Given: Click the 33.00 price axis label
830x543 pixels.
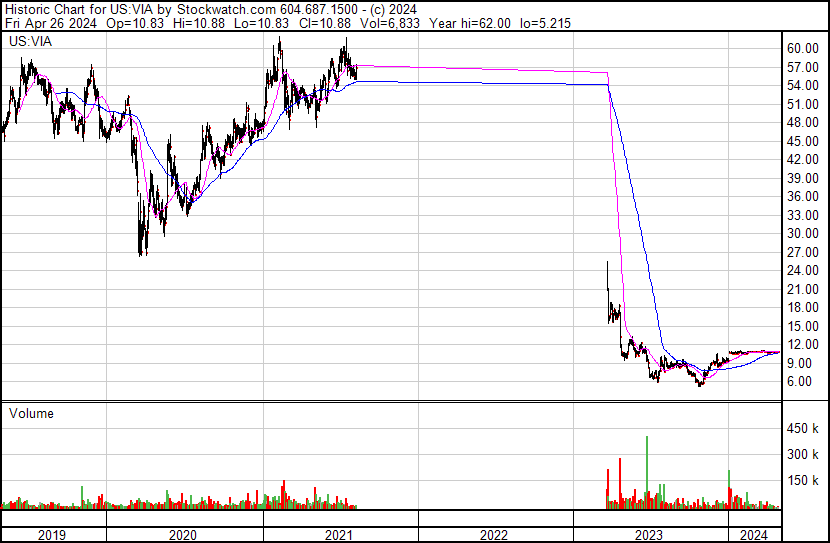Looking at the screenshot, I should [x=803, y=215].
